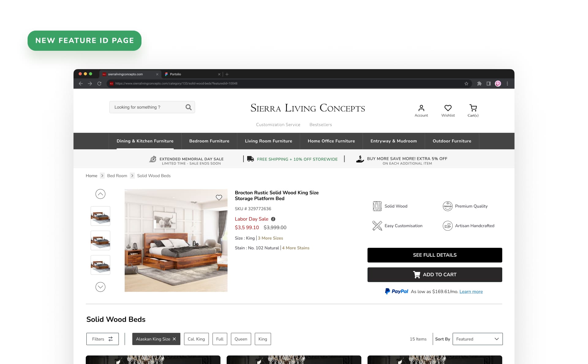Open the browser three-dot menu

coord(507,84)
